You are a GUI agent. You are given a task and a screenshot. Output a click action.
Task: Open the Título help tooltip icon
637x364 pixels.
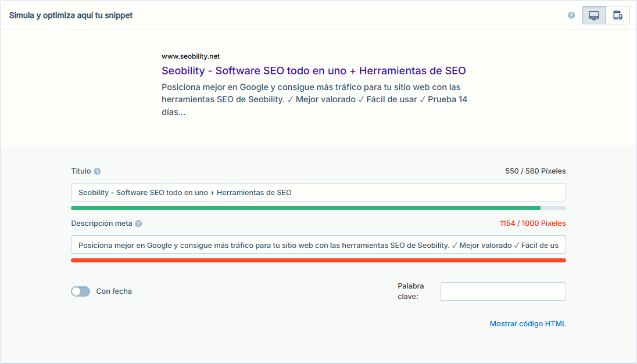(96, 171)
